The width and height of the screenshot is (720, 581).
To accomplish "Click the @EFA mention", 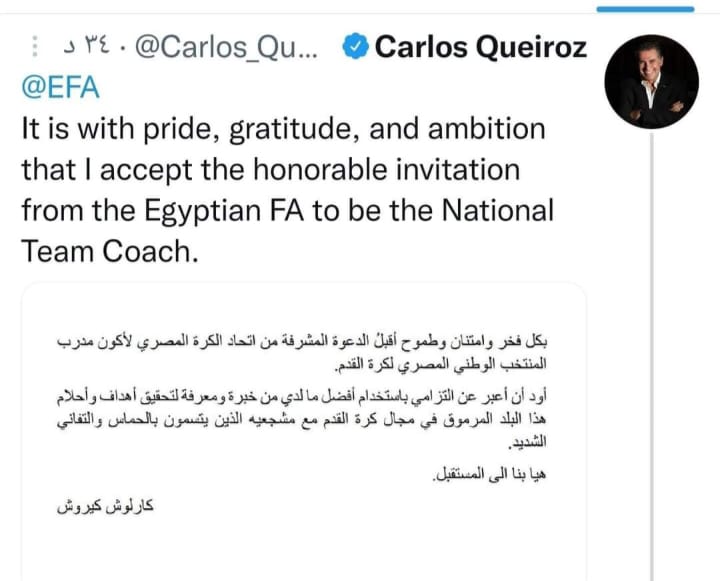I will coord(58,88).
